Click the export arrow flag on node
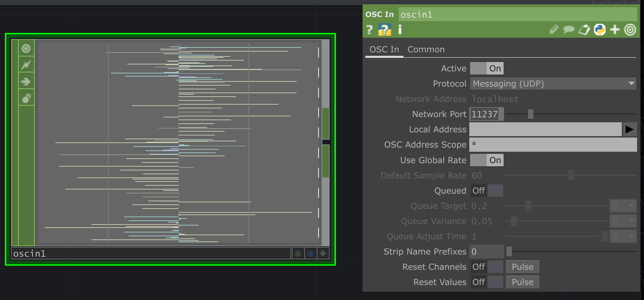The image size is (644, 300). [26, 82]
